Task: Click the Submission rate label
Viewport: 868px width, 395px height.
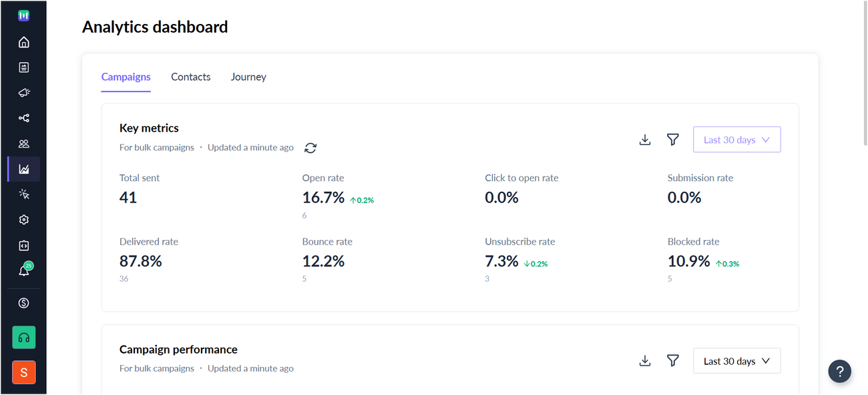Action: (x=700, y=178)
